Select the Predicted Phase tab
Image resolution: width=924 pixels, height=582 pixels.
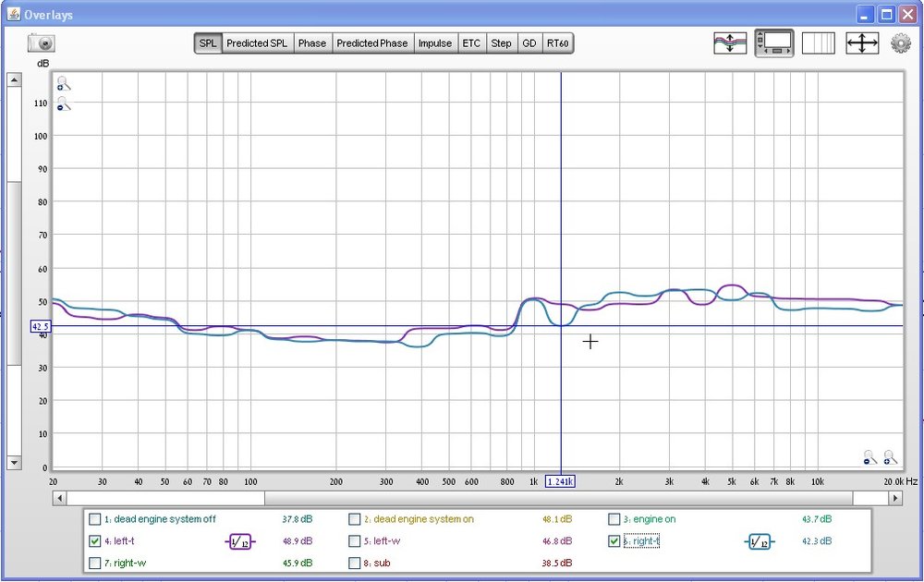click(372, 43)
